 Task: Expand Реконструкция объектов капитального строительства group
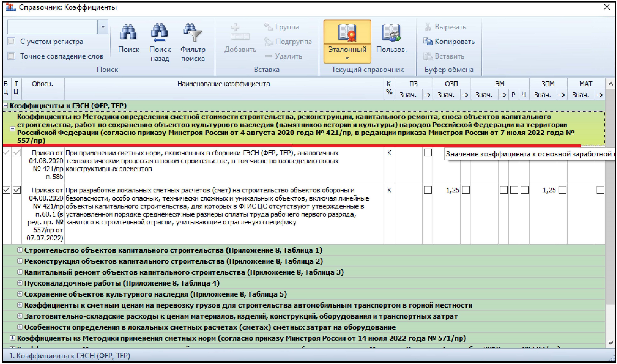20,261
